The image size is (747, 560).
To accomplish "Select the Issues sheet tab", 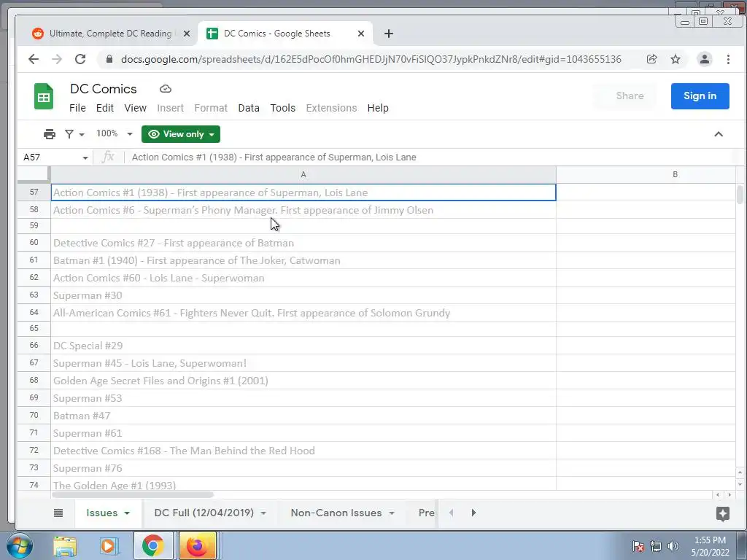I will pyautogui.click(x=101, y=513).
